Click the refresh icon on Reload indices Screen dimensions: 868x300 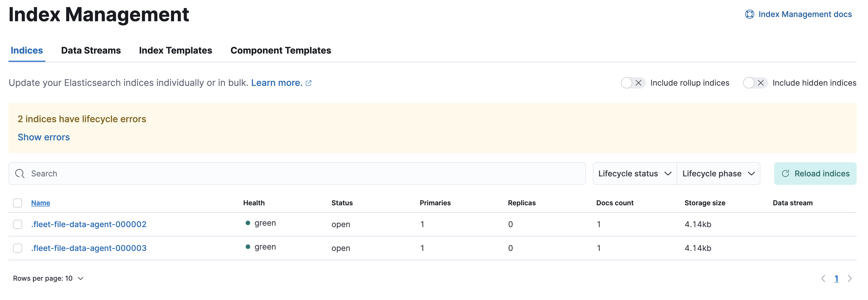coord(786,174)
